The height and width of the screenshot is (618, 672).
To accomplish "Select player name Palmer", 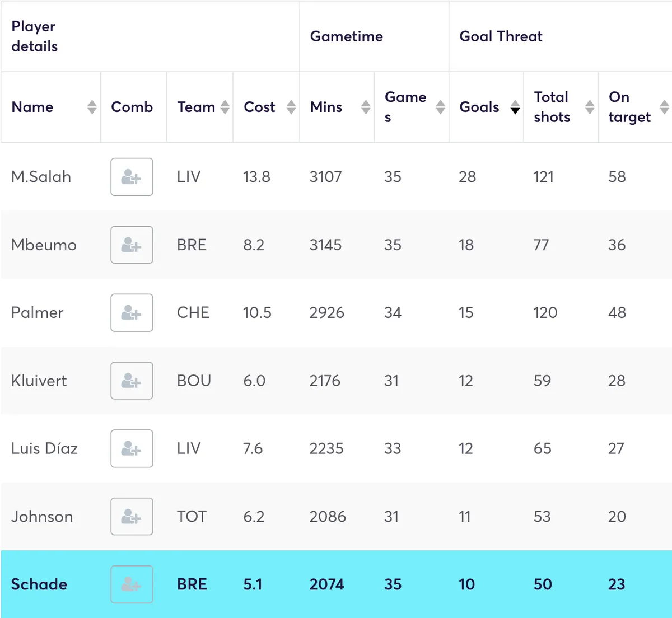I will click(38, 313).
